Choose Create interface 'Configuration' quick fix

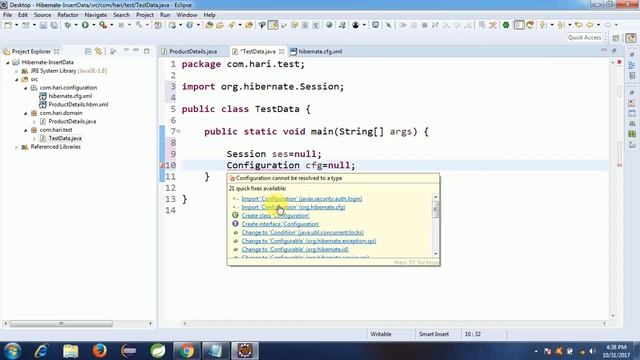(x=280, y=224)
